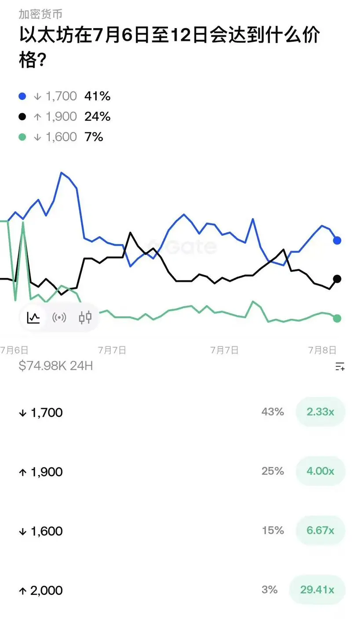This screenshot has width=364, height=627.
Task: Toggle the blue ↓1,700 legend series
Action: [65, 96]
